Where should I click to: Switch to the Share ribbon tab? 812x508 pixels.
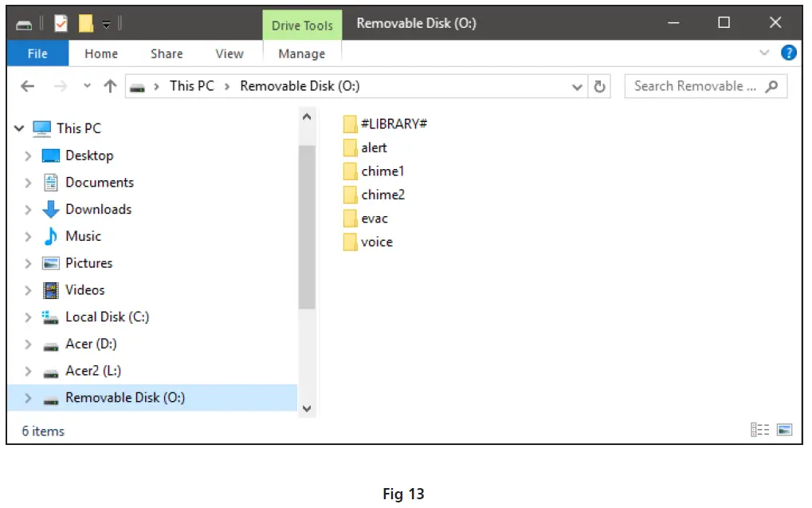[x=167, y=54]
